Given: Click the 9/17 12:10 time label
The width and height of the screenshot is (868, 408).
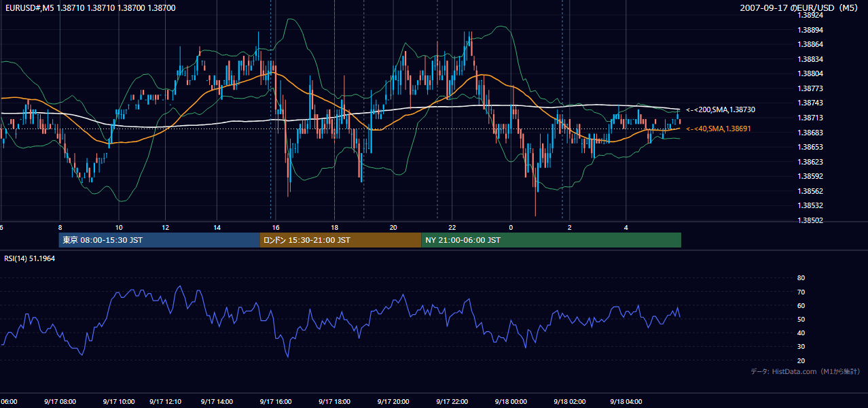Looking at the screenshot, I should coord(165,402).
